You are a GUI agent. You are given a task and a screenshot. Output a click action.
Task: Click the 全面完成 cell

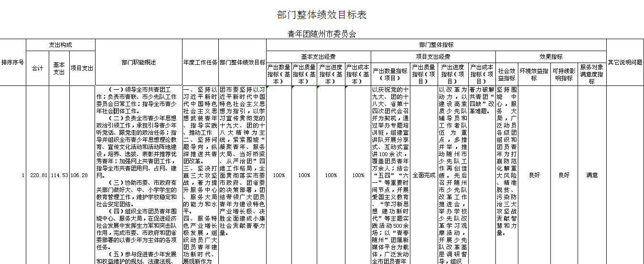(423, 175)
